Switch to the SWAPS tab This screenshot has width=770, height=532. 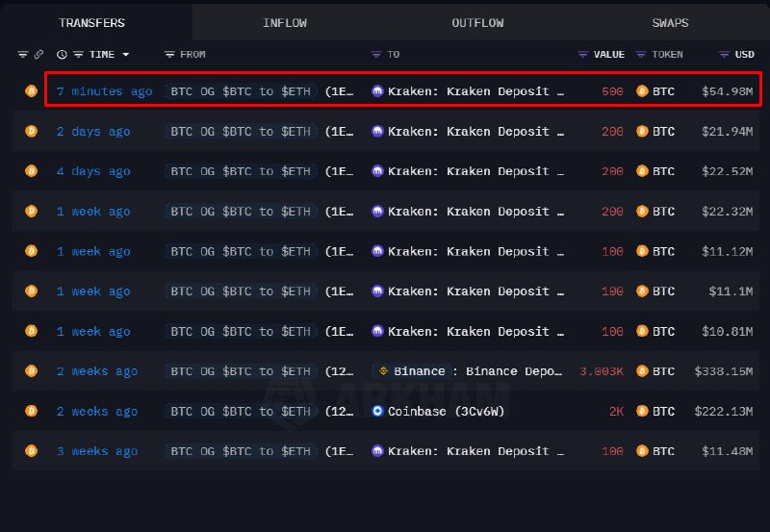670,23
